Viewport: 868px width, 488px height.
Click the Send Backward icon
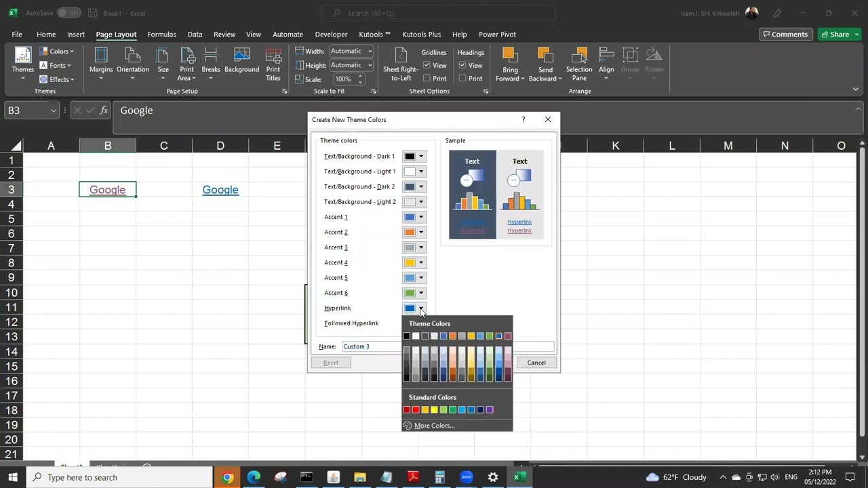tap(545, 56)
